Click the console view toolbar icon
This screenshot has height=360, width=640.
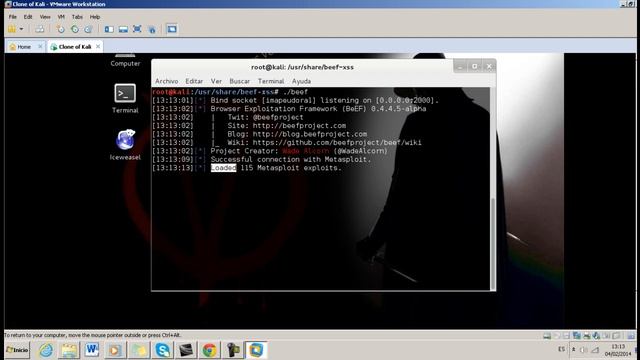(172, 29)
